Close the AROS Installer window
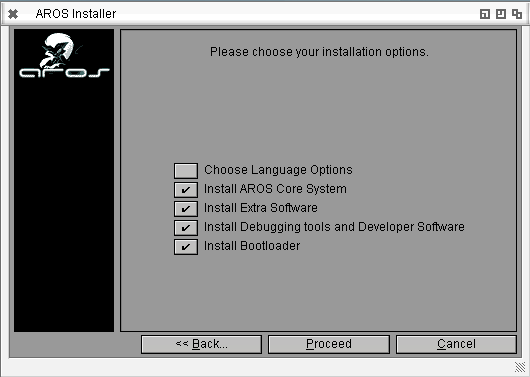This screenshot has width=530, height=377. tap(13, 14)
